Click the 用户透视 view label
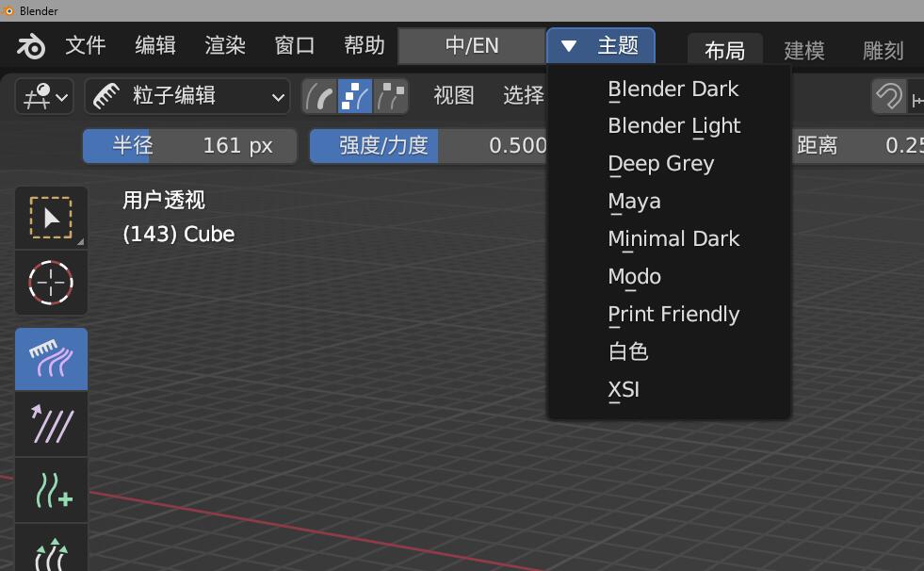Viewport: 924px width, 571px height. [164, 201]
